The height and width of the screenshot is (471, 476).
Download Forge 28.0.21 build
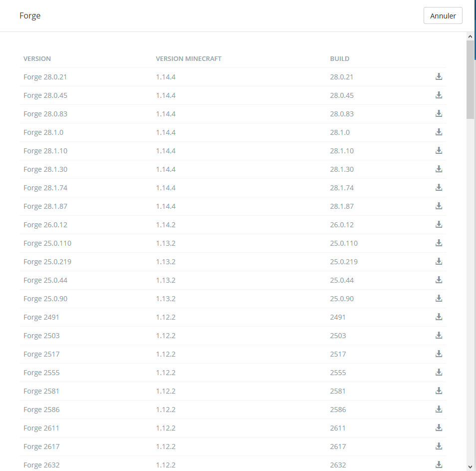coord(439,76)
